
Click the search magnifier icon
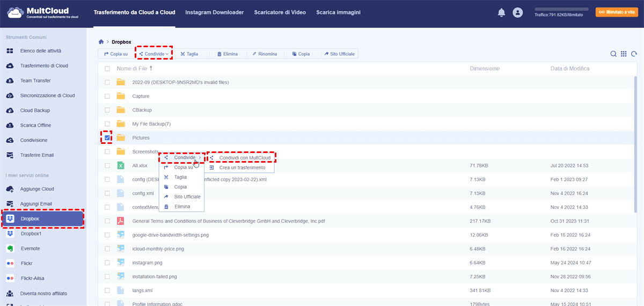point(613,54)
